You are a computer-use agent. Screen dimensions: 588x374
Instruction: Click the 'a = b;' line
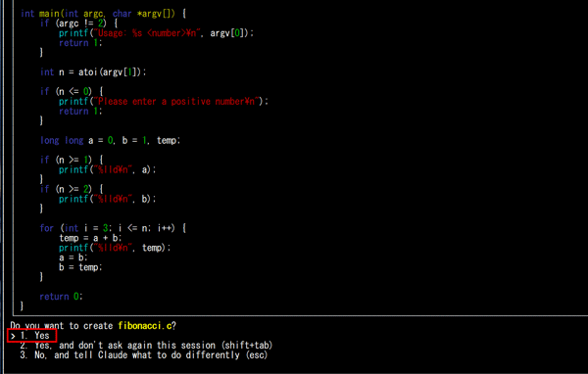(x=73, y=257)
